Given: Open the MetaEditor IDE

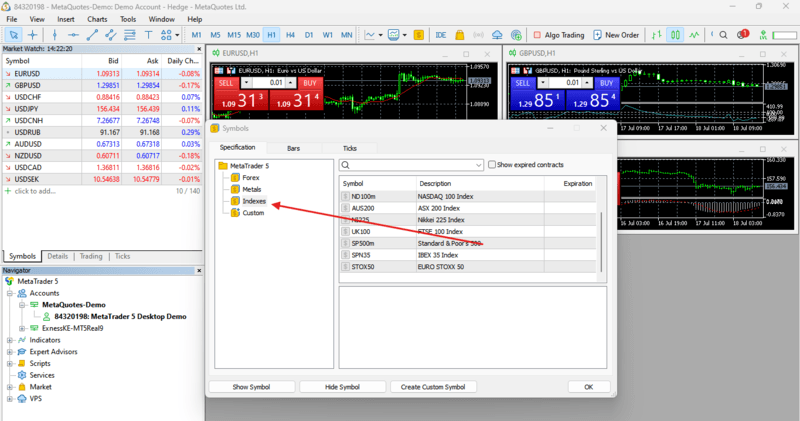Looking at the screenshot, I should [441, 35].
